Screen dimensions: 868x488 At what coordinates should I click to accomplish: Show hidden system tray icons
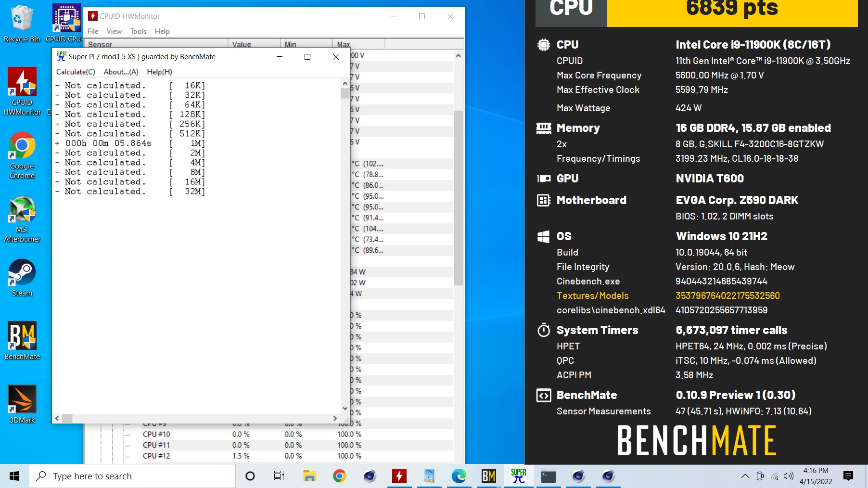point(745,476)
